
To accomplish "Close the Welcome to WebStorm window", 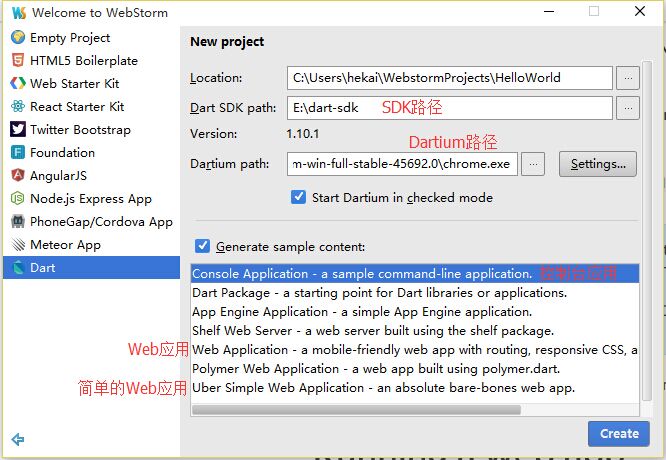I will point(640,11).
